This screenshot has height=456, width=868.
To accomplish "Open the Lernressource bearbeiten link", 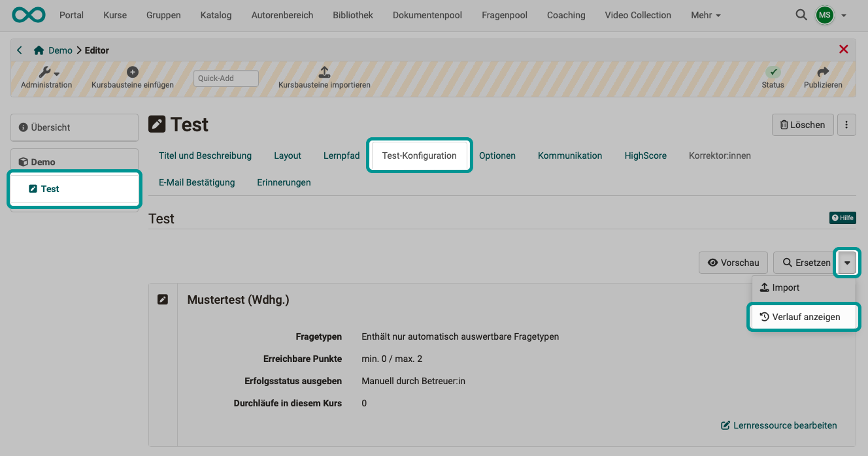I will (x=778, y=425).
